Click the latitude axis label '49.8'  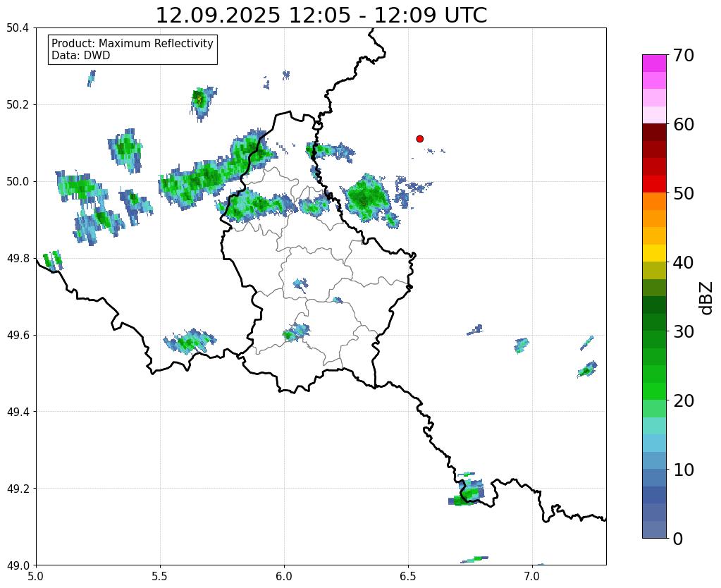(x=18, y=258)
